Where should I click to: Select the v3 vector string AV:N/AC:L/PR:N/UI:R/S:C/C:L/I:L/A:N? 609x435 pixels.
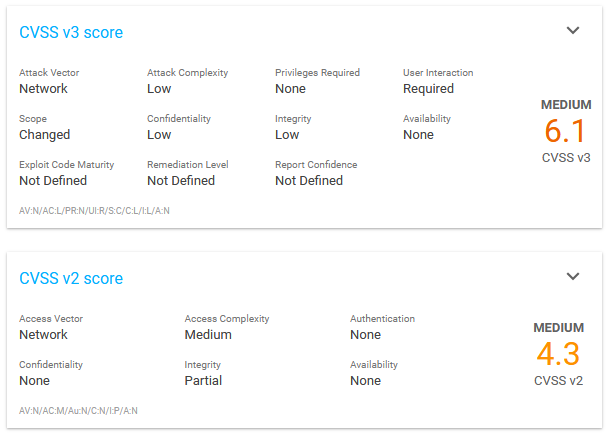[x=94, y=211]
